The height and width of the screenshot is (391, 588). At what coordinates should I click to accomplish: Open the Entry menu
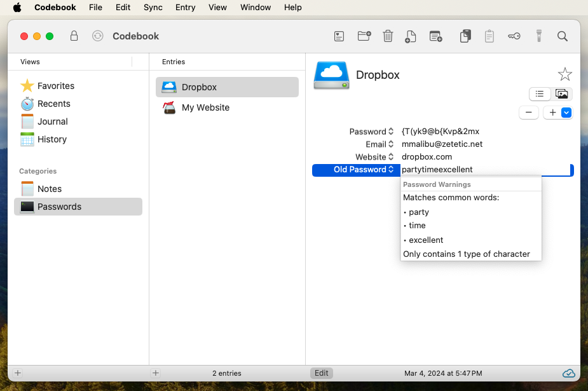185,8
